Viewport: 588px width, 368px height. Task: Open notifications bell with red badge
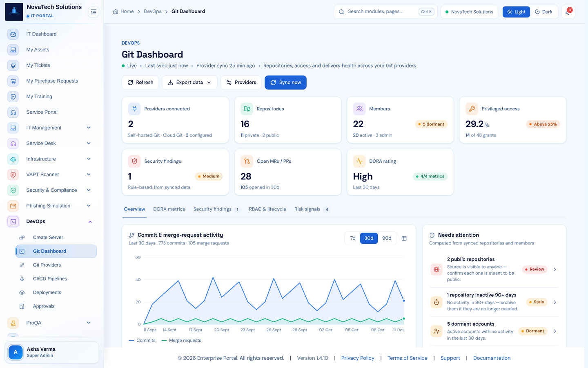click(x=568, y=12)
